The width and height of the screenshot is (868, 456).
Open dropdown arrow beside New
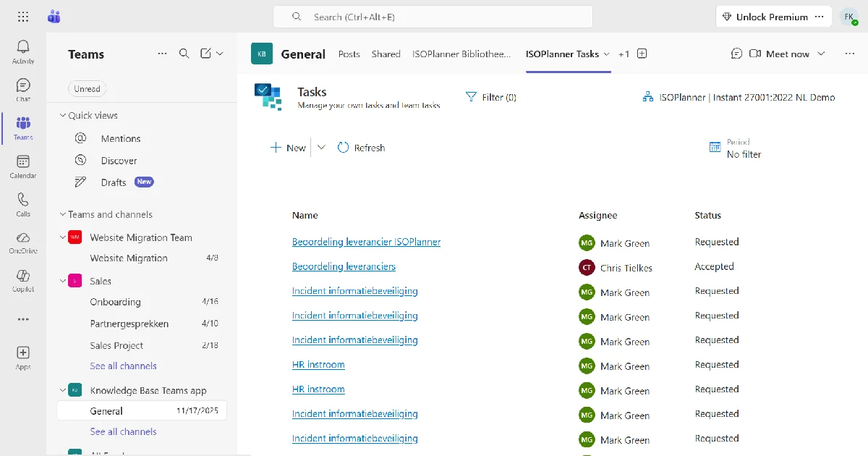point(322,148)
